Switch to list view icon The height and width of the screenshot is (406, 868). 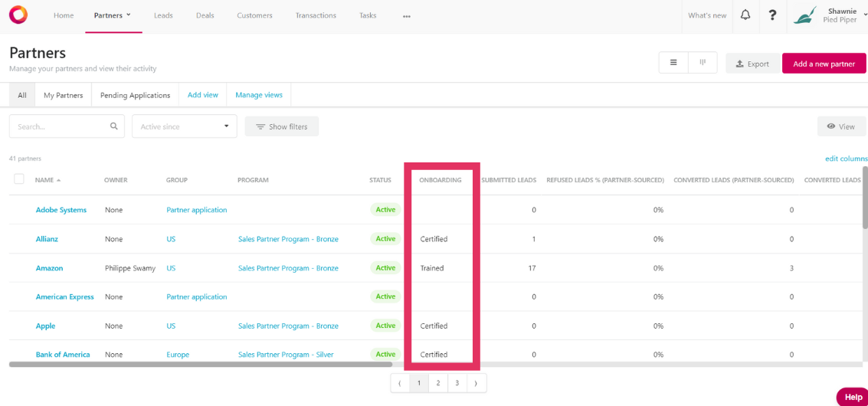673,63
